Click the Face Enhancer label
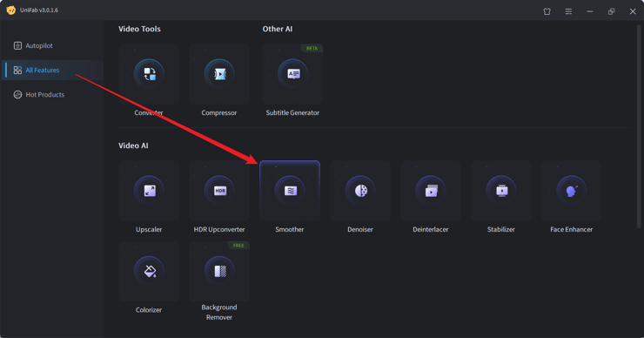This screenshot has width=644, height=338. click(x=571, y=229)
